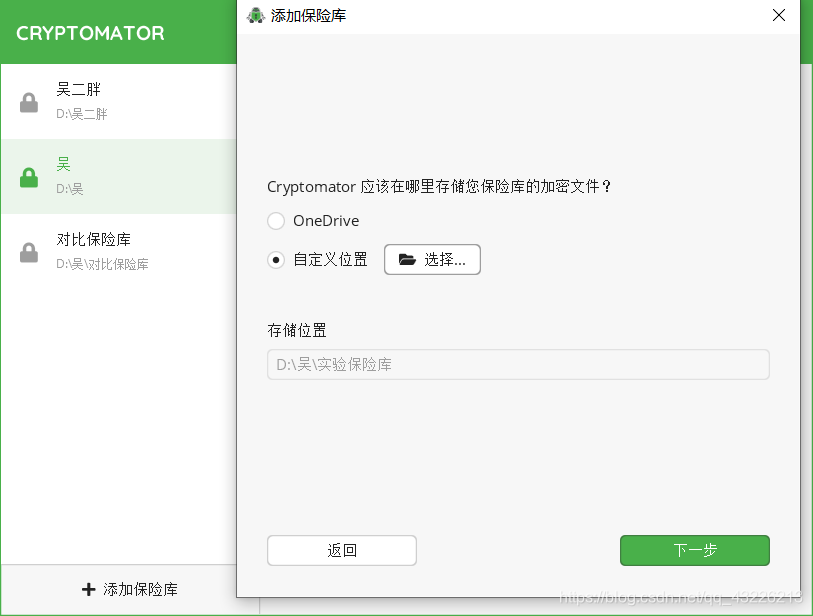813x616 pixels.
Task: Click the 添加保险库 button in sidebar
Action: pos(130,589)
